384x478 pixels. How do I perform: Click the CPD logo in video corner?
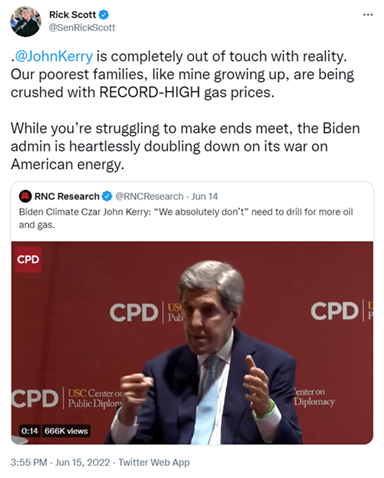pyautogui.click(x=28, y=259)
